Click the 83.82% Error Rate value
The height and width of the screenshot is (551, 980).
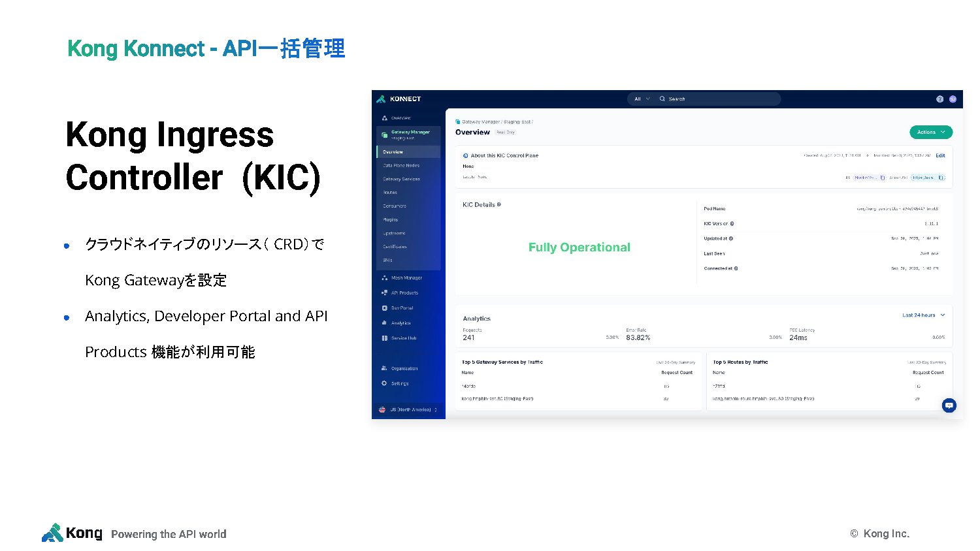click(x=638, y=338)
